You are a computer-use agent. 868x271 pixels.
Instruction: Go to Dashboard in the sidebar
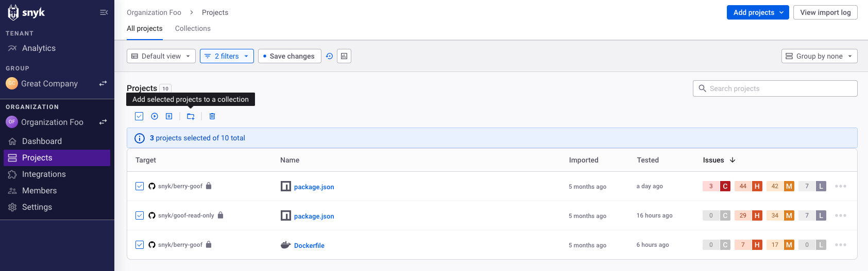click(x=42, y=141)
